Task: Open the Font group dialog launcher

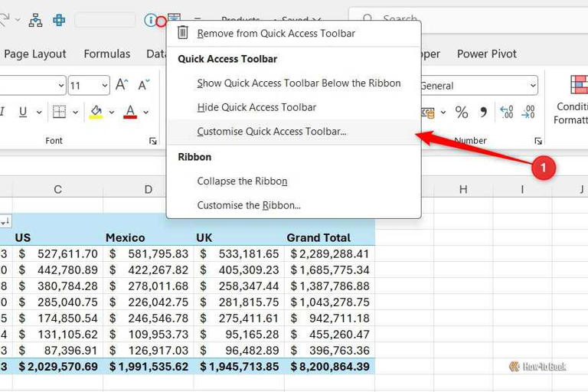Action: pyautogui.click(x=153, y=141)
